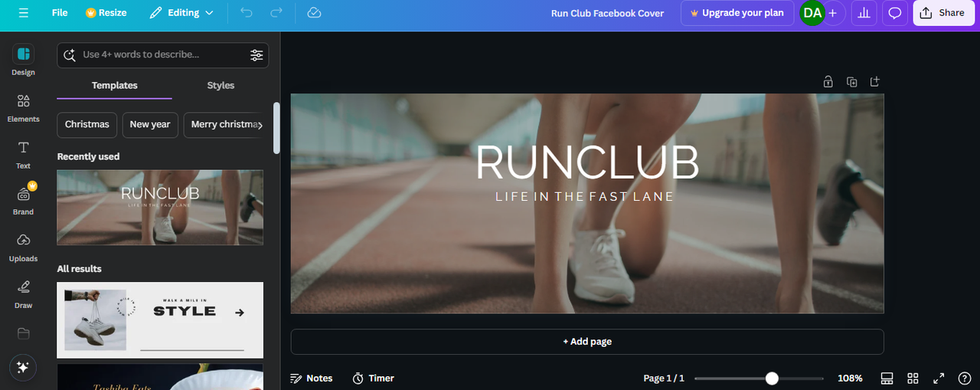Click the Page 1 / 1 indicator
980x390 pixels.
point(664,379)
